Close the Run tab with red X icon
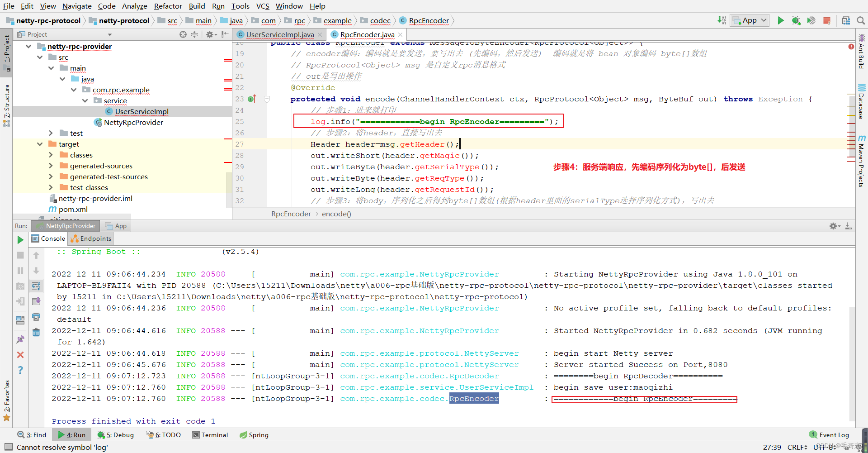Viewport: 868px width, 453px height. pos(20,355)
